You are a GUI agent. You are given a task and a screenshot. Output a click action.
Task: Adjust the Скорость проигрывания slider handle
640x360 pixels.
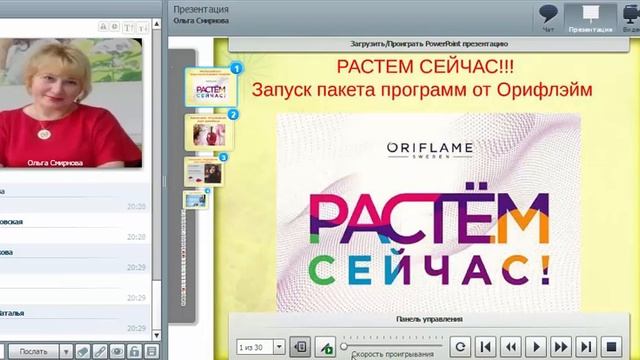[344, 347]
